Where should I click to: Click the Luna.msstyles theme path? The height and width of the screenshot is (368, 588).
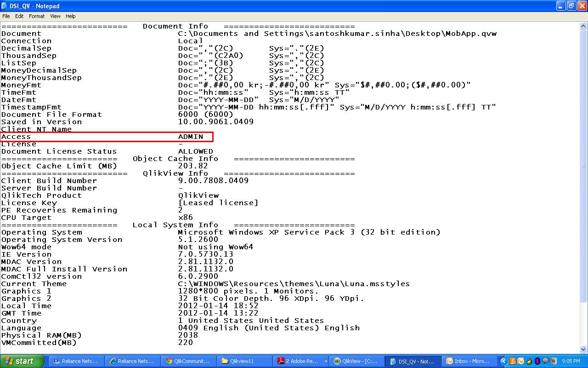[294, 284]
